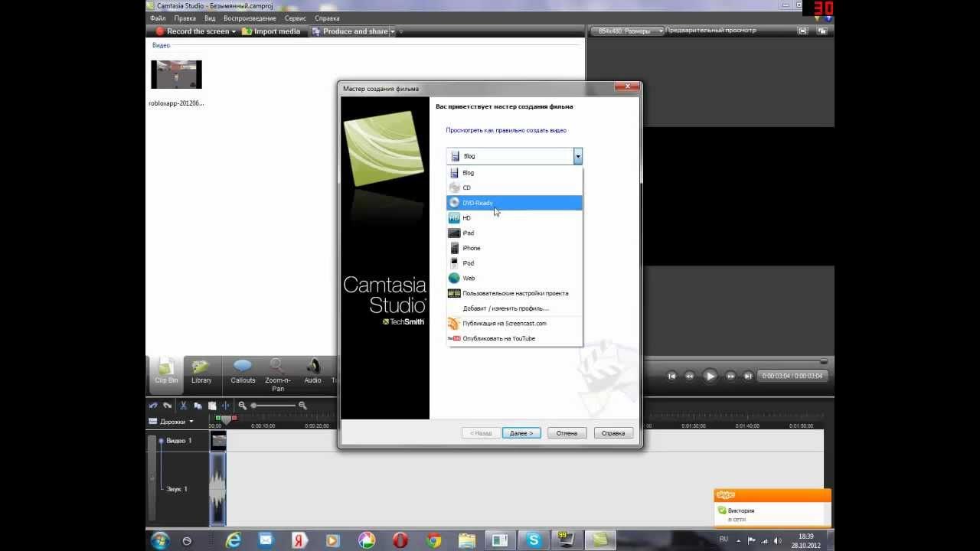Image resolution: width=980 pixels, height=551 pixels.
Task: Click the Далее > button
Action: (521, 433)
